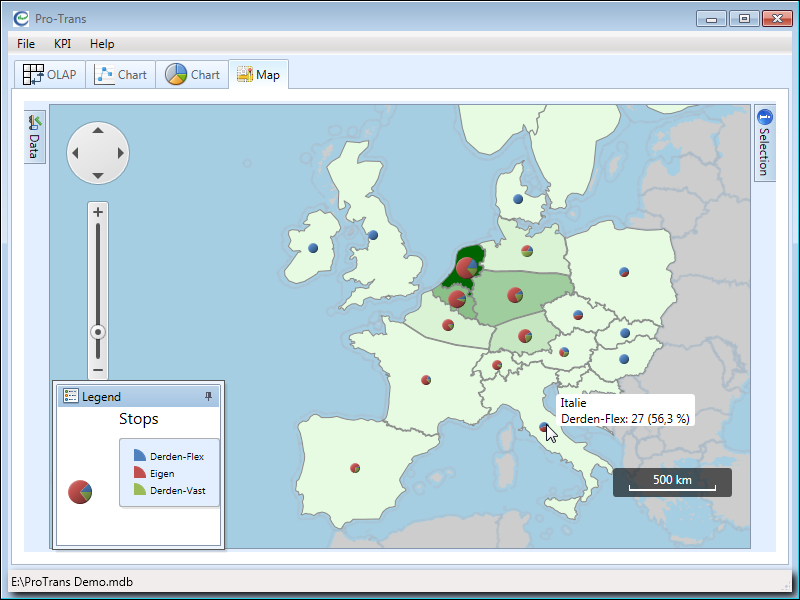Image resolution: width=800 pixels, height=600 pixels.
Task: Expand the Data side panel
Action: [35, 137]
